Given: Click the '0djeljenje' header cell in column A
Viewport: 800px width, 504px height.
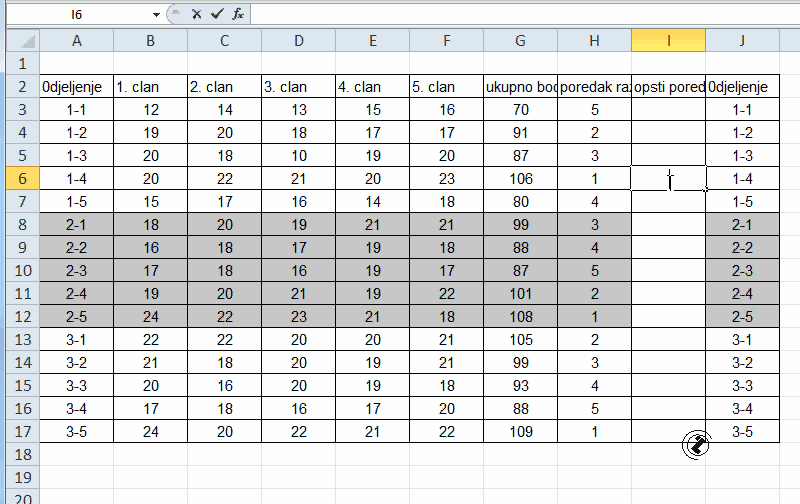Looking at the screenshot, I should (76, 87).
